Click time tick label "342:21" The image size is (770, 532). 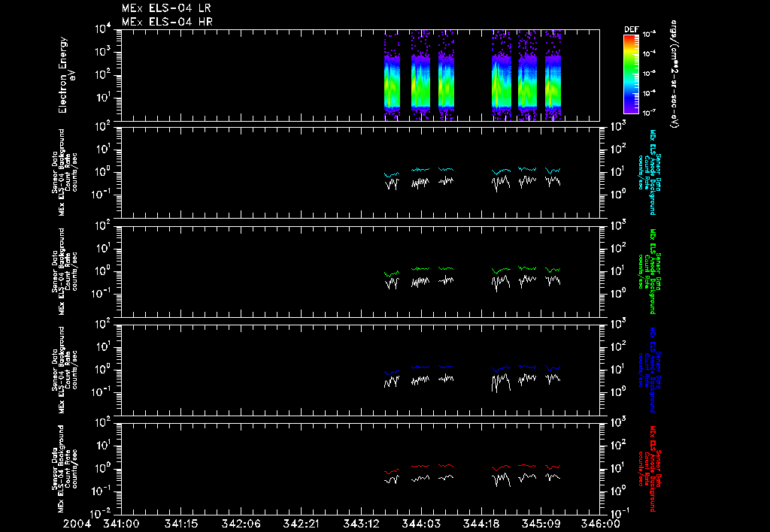(301, 524)
